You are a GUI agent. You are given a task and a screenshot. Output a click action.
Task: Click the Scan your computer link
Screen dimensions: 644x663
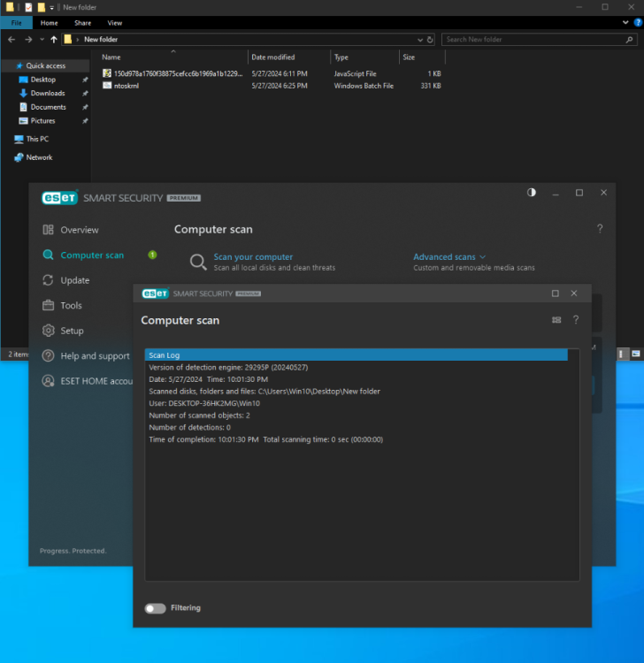click(x=253, y=257)
